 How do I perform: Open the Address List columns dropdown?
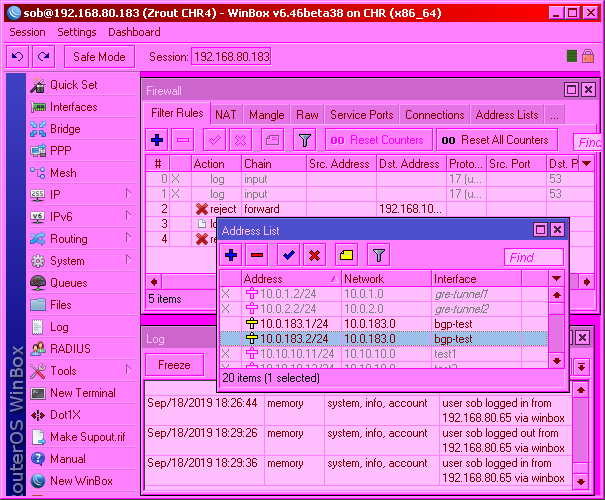click(556, 279)
